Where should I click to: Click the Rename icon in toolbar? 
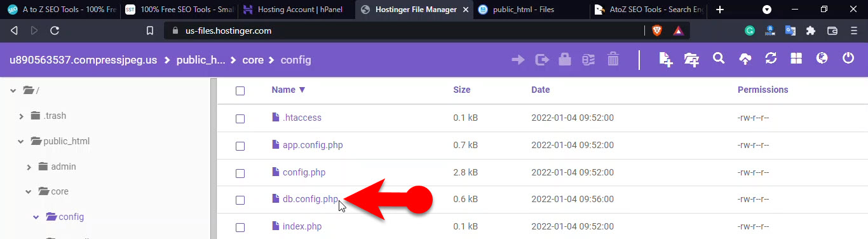588,60
